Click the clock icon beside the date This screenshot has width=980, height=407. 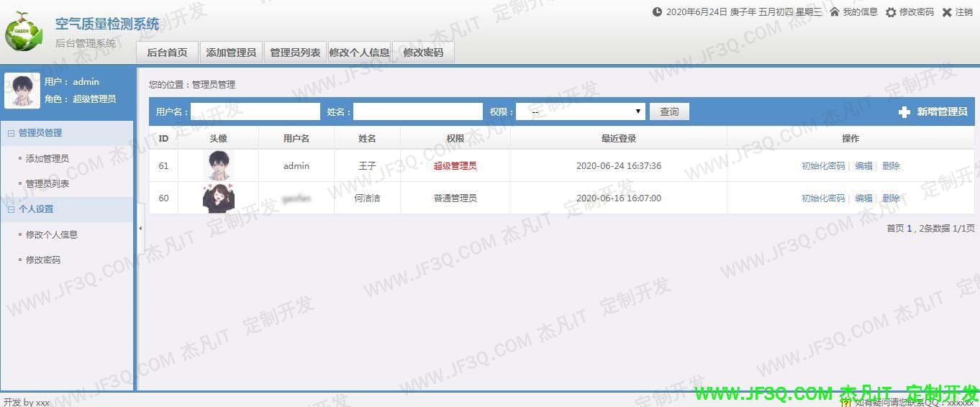point(657,12)
